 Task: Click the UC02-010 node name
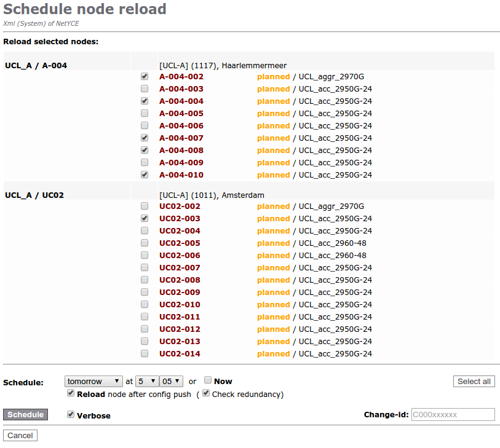pos(180,305)
